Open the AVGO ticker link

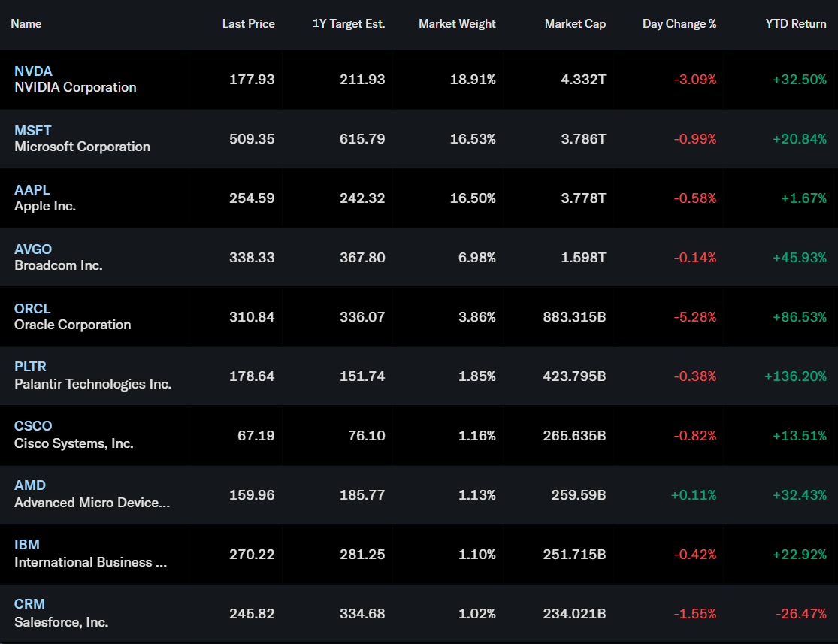[33, 249]
